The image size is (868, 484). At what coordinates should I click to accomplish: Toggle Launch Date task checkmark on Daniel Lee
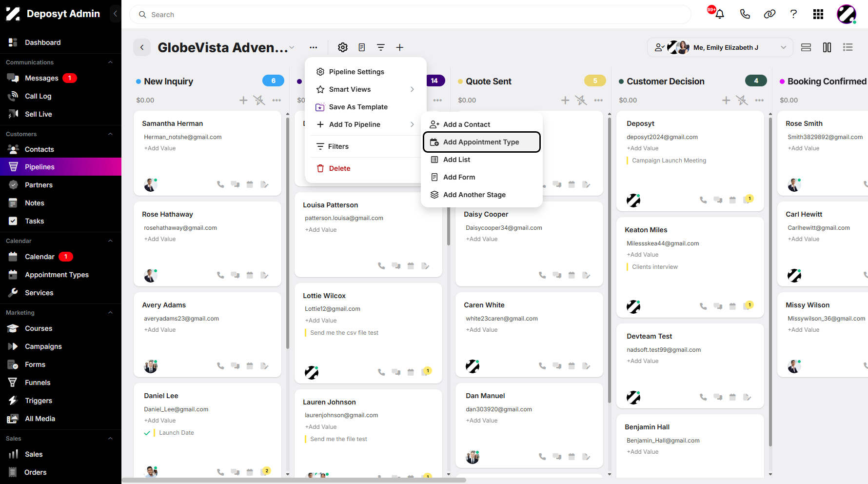pyautogui.click(x=147, y=433)
